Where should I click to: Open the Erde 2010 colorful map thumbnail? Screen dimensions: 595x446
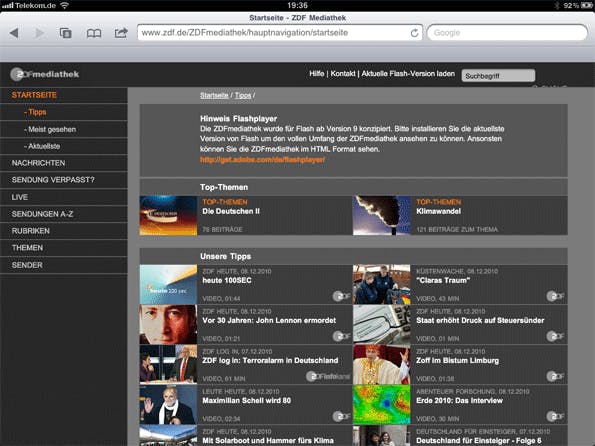point(382,405)
